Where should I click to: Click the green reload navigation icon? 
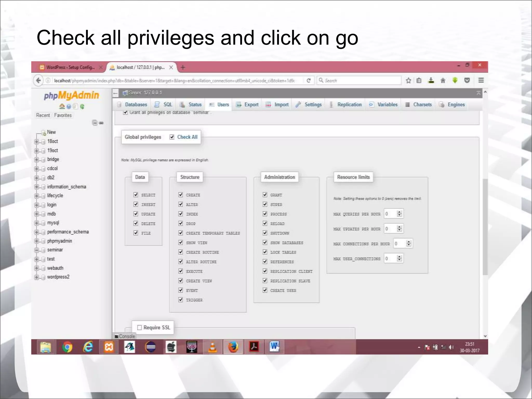(x=82, y=107)
